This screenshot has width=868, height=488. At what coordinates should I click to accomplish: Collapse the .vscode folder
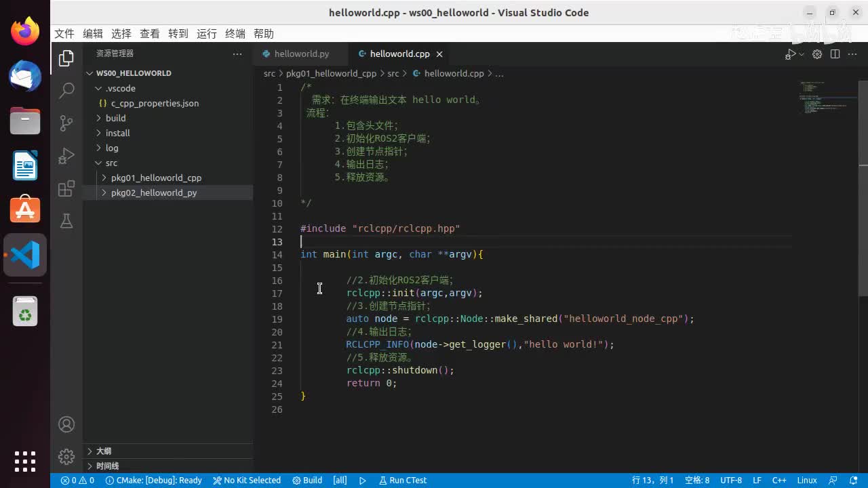coord(168,88)
